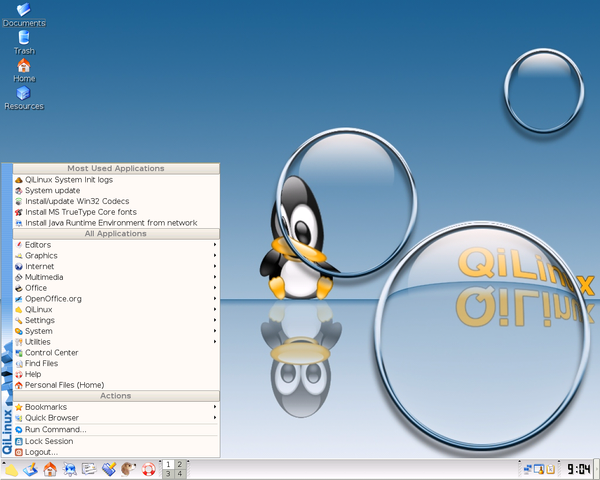600x480 pixels.
Task: Click the 9:04 clock in the panel
Action: (x=578, y=469)
